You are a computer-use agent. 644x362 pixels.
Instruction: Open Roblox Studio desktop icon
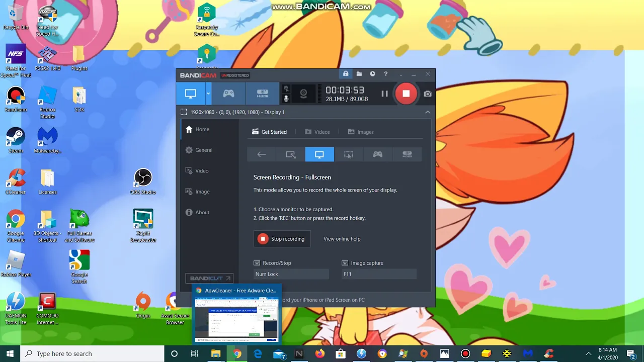(x=47, y=103)
